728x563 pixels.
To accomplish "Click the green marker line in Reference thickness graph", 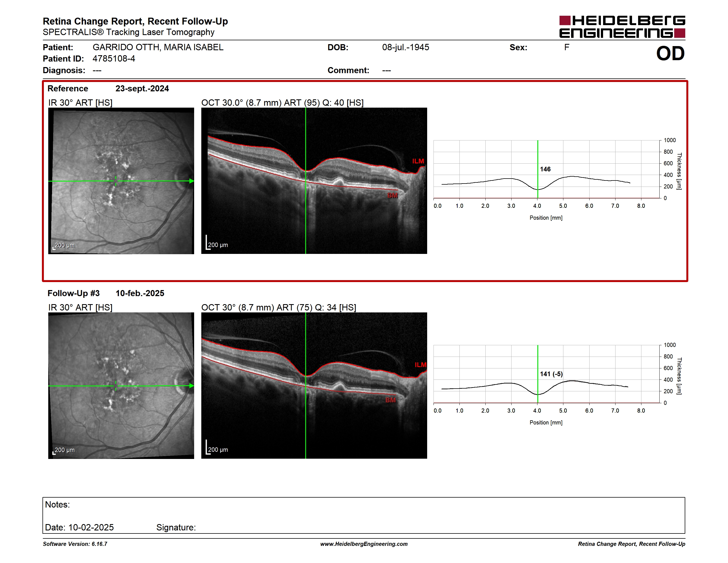I will pyautogui.click(x=538, y=169).
